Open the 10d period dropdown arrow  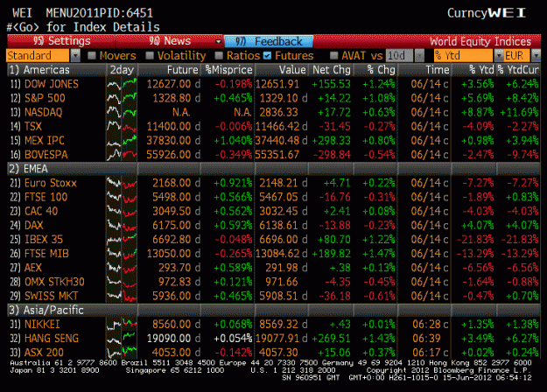coord(420,55)
